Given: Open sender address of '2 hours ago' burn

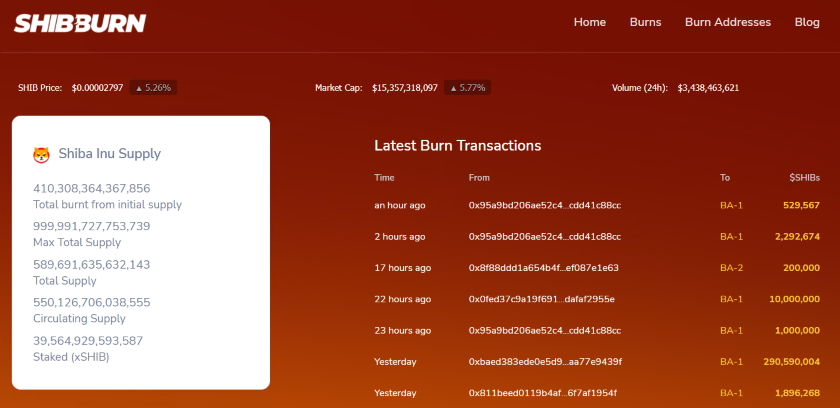Looking at the screenshot, I should 545,237.
